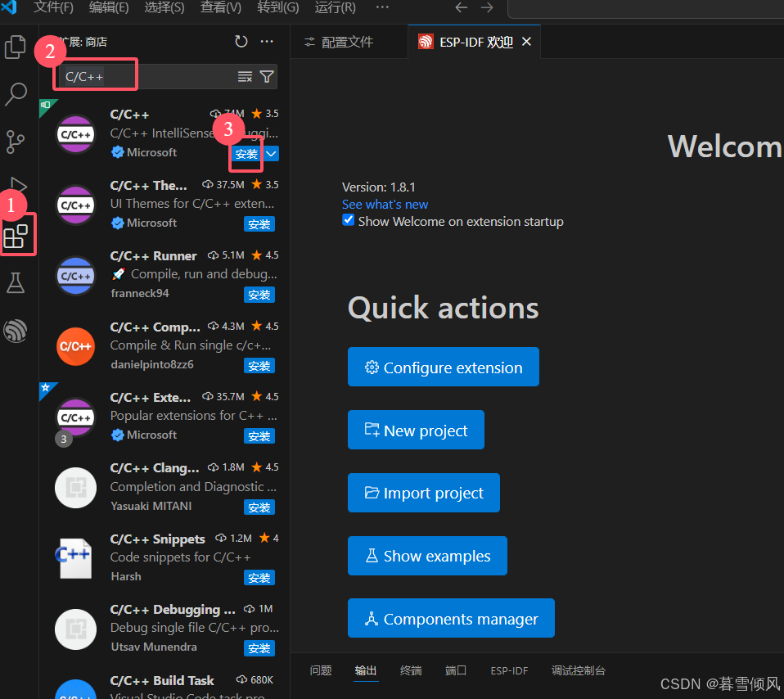Image resolution: width=784 pixels, height=699 pixels.
Task: Open the Search view in activity bar
Action: point(16,94)
